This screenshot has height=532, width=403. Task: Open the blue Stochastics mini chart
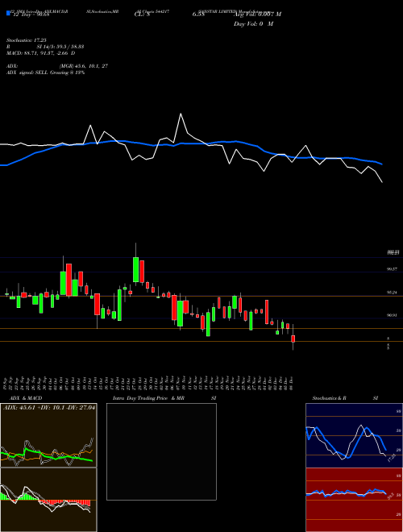click(x=354, y=435)
